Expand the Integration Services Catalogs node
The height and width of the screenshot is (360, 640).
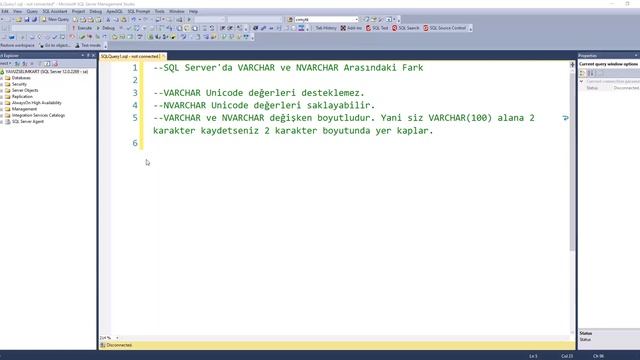click(2, 116)
